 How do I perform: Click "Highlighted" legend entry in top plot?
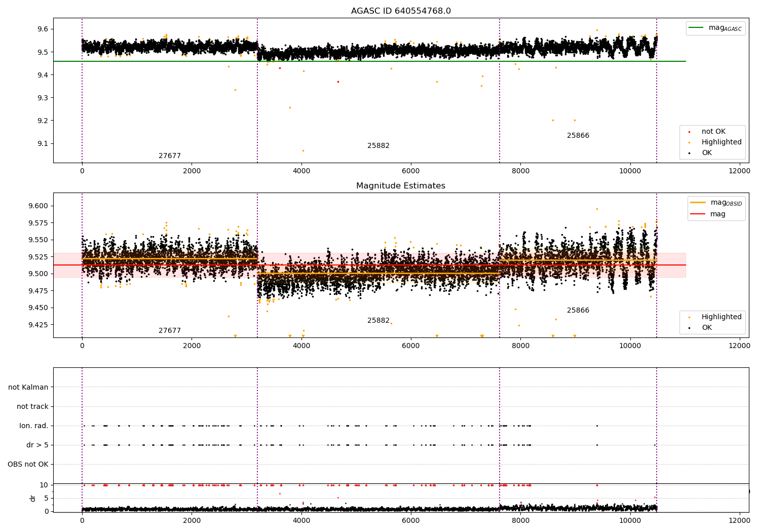(721, 142)
